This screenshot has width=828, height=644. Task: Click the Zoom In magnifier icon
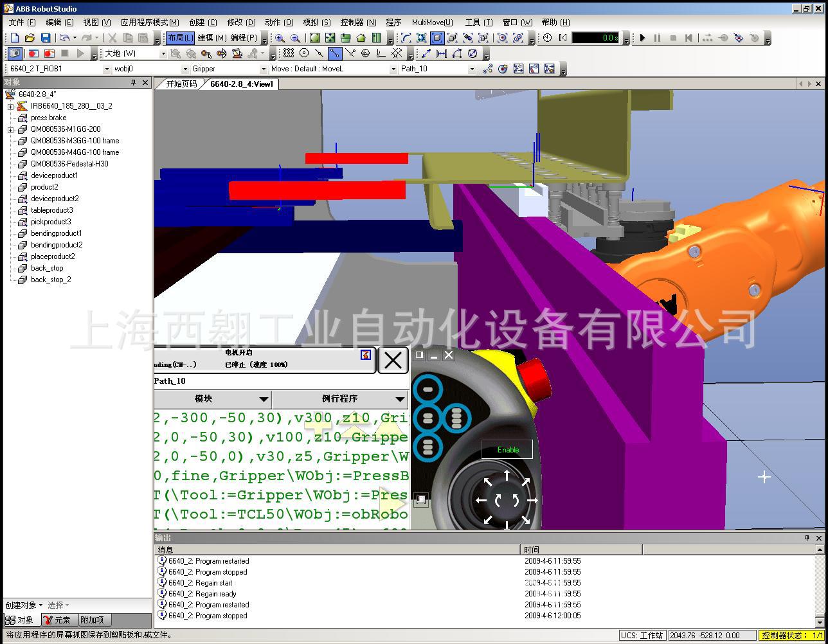tap(280, 38)
